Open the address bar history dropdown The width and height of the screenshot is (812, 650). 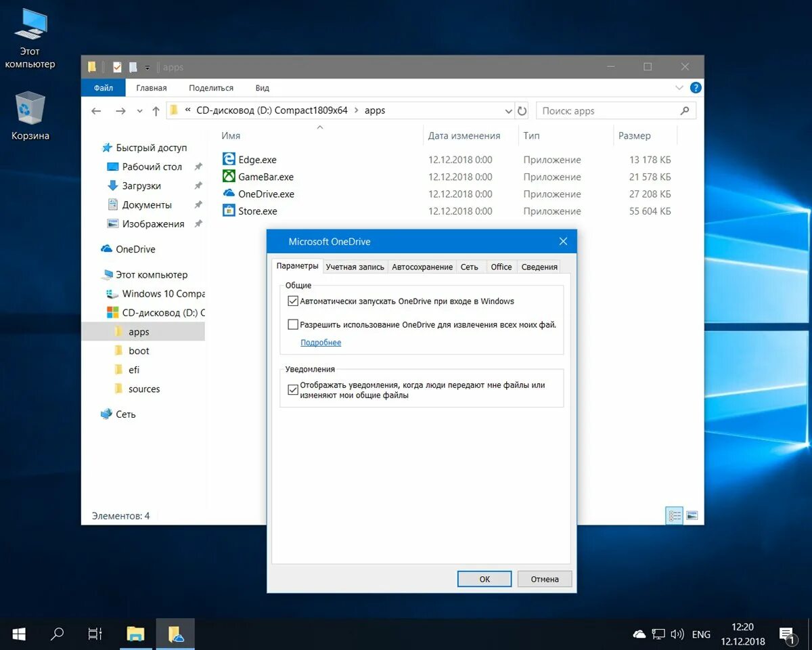point(508,111)
